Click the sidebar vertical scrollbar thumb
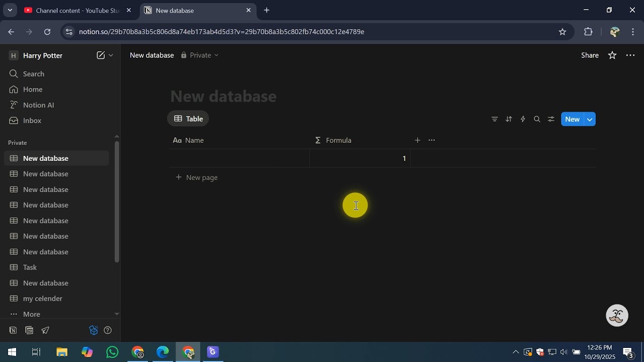Viewport: 644px width, 362px height. pyautogui.click(x=117, y=201)
